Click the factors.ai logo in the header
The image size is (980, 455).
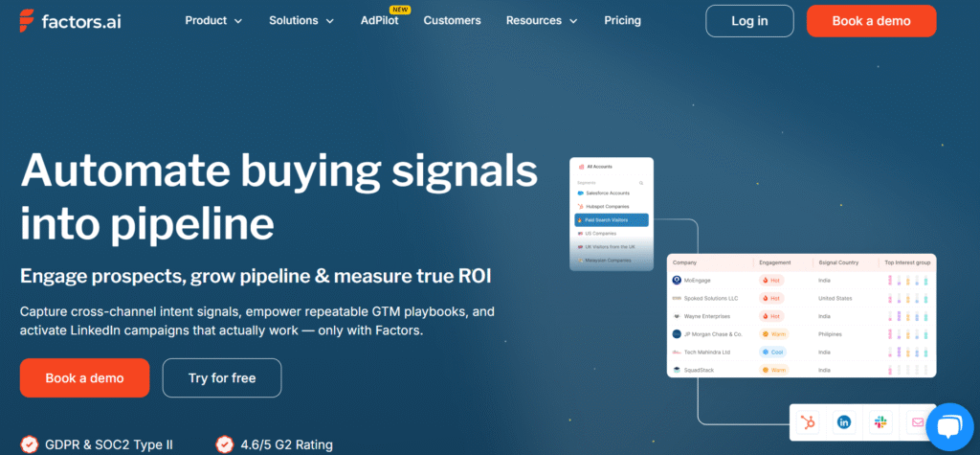(69, 21)
